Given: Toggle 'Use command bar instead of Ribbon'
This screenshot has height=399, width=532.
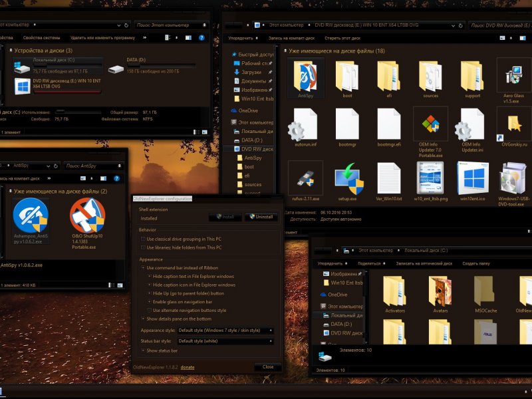Looking at the screenshot, I should coord(144,268).
